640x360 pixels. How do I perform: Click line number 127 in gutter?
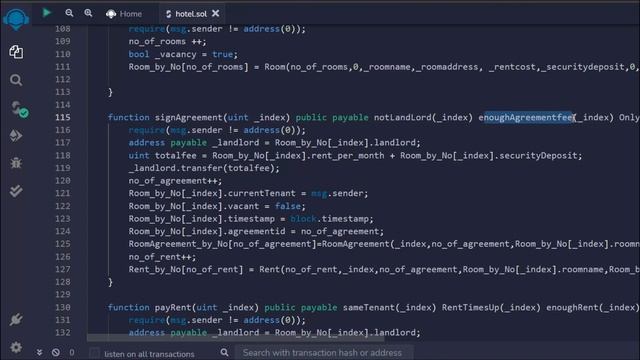pos(63,269)
